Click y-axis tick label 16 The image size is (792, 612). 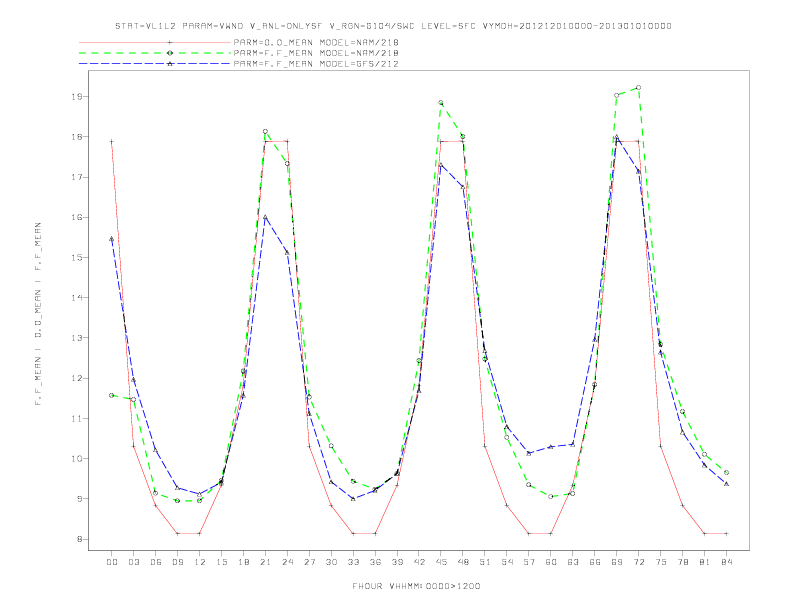tap(78, 217)
